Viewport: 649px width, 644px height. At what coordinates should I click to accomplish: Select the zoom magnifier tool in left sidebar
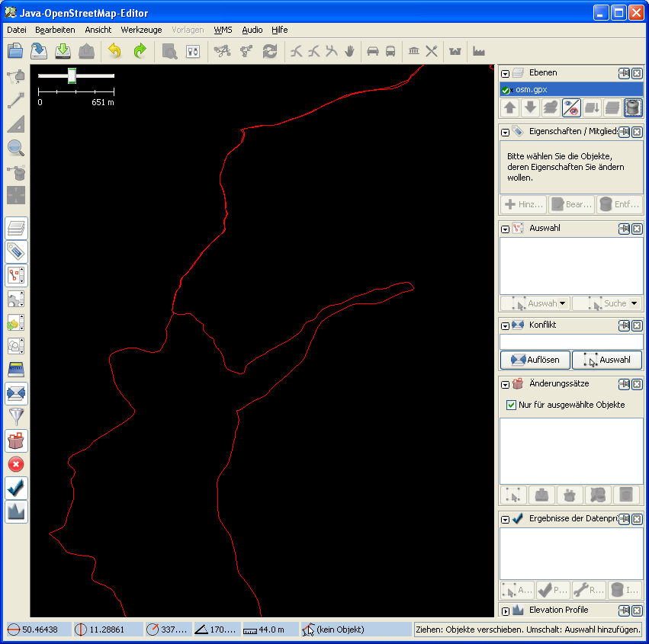point(16,148)
